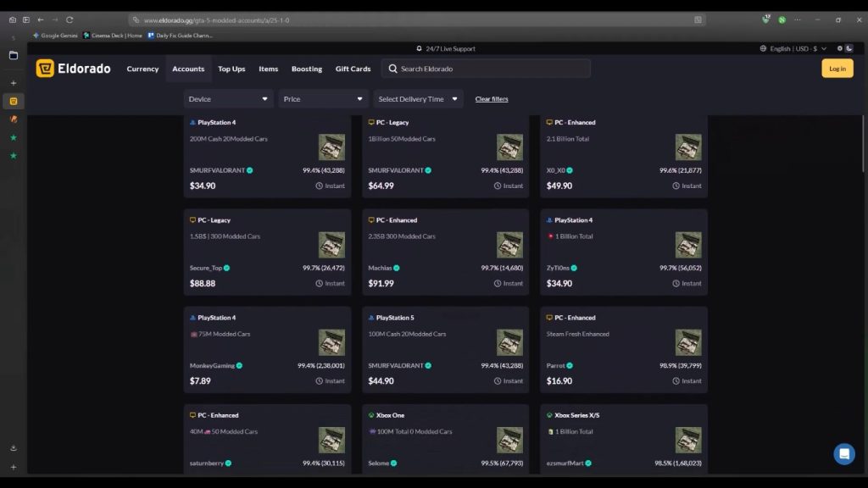
Task: Select the Eldorado workspace icon in sidebar
Action: tap(14, 102)
